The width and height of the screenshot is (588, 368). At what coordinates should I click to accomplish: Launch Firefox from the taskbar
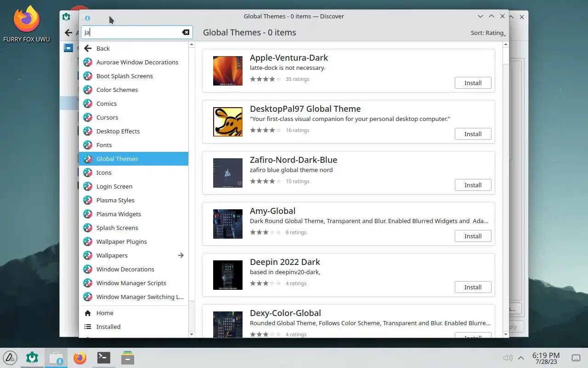click(80, 357)
